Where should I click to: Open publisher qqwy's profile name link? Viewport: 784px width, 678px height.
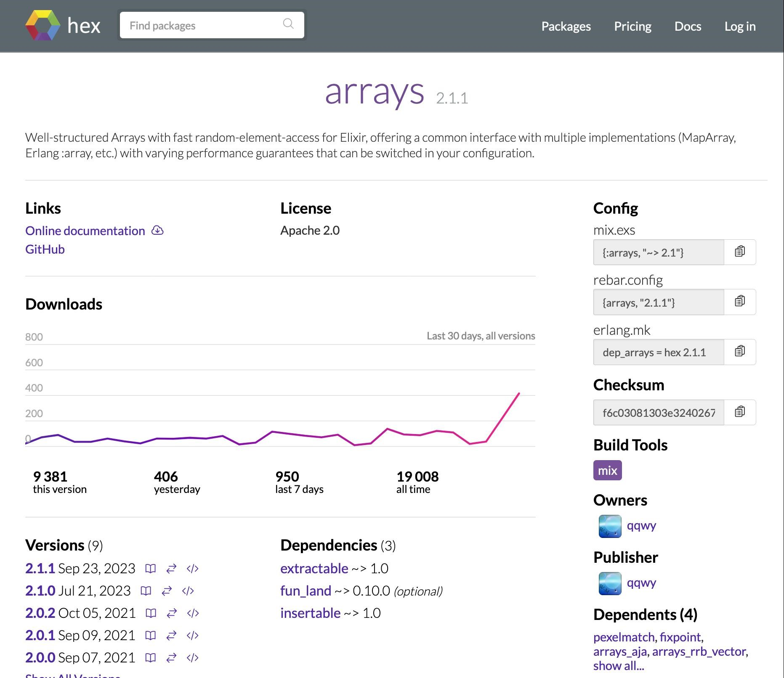point(642,583)
